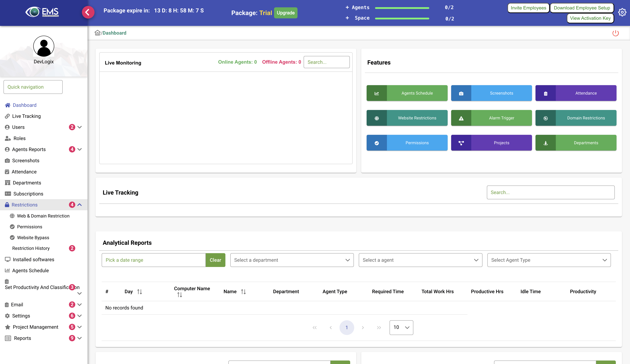The height and width of the screenshot is (364, 630).
Task: Click the plus icon next to Agents
Action: pos(347,8)
